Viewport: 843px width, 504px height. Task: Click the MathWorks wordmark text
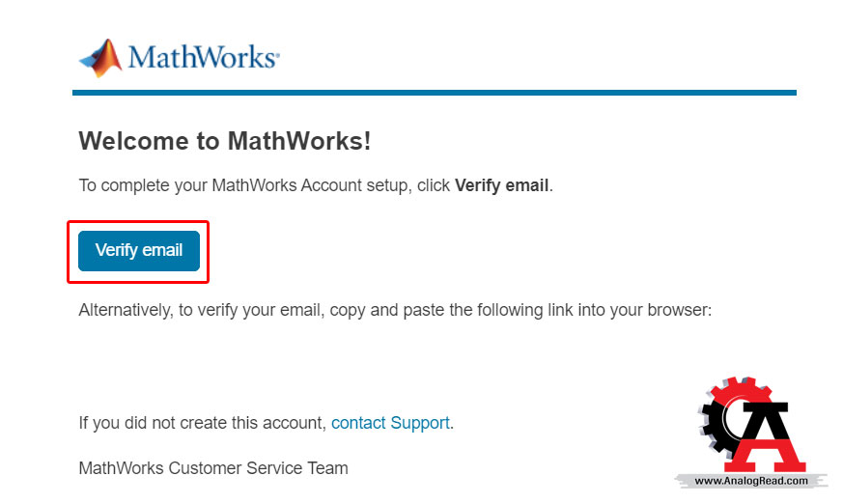[202, 57]
